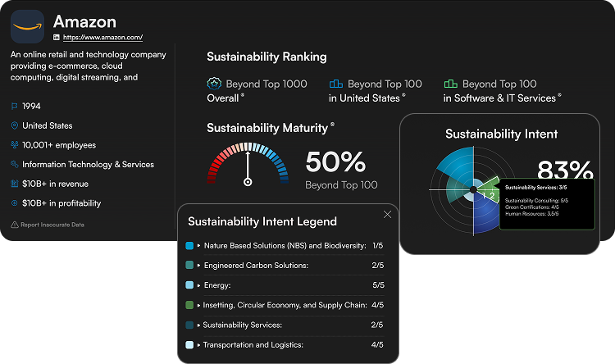The width and height of the screenshot is (615, 364).
Task: Expand the Energy legend row
Action: tap(199, 285)
